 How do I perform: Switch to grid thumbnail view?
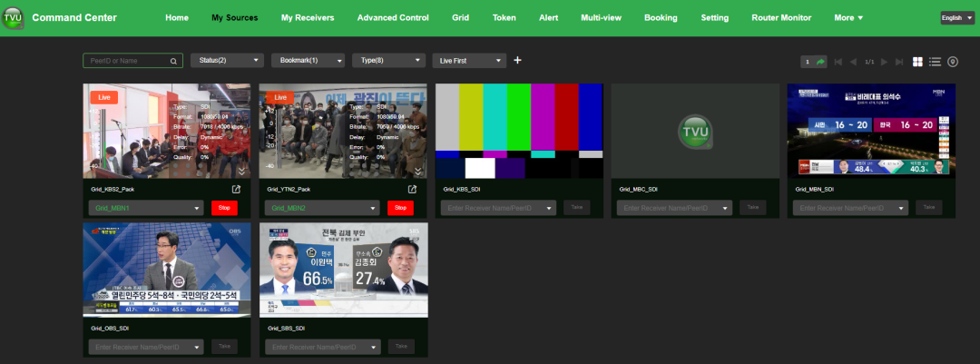[917, 62]
